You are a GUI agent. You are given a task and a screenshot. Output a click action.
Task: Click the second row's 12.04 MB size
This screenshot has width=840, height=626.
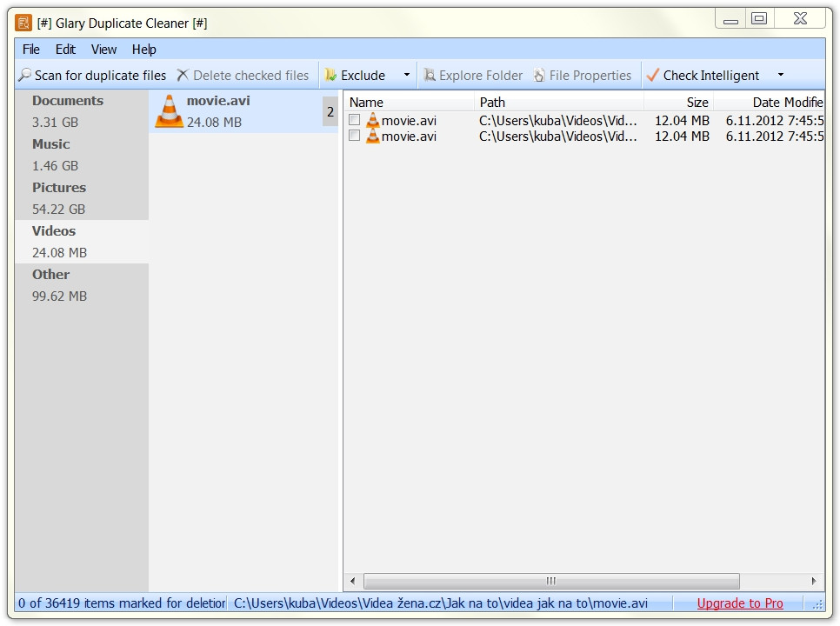pos(682,137)
